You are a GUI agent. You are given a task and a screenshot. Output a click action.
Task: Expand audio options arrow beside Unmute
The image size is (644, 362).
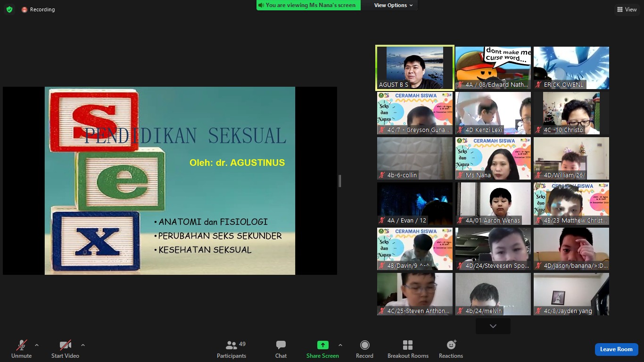(x=37, y=345)
